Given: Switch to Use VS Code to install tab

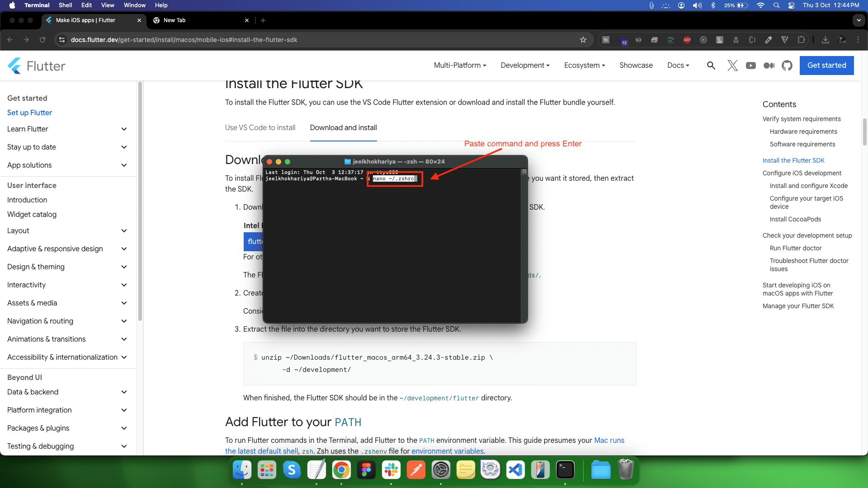Looking at the screenshot, I should (x=260, y=128).
